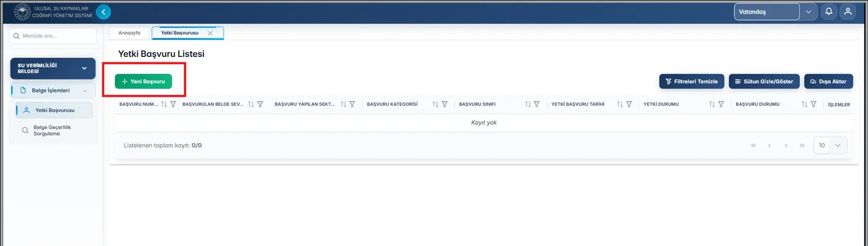
Task: Click the magnifier icon beside Belge Geçerlilik Sorgulama
Action: (26, 130)
